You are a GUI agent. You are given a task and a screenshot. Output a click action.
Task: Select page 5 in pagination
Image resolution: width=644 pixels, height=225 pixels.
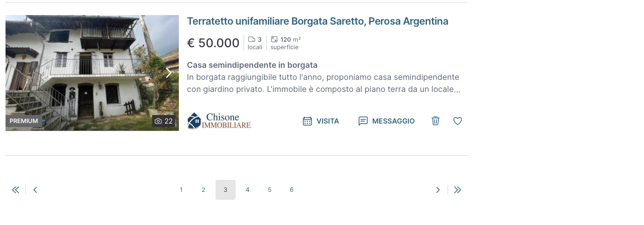pos(270,190)
